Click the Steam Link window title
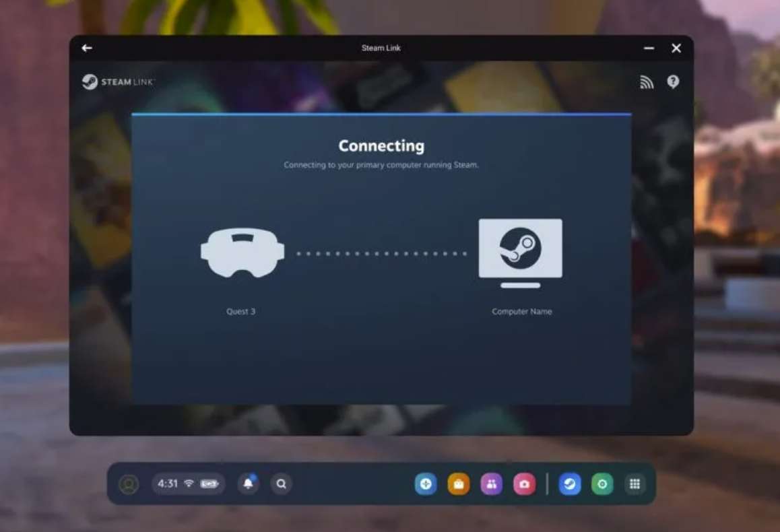This screenshot has width=780, height=532. click(x=381, y=48)
